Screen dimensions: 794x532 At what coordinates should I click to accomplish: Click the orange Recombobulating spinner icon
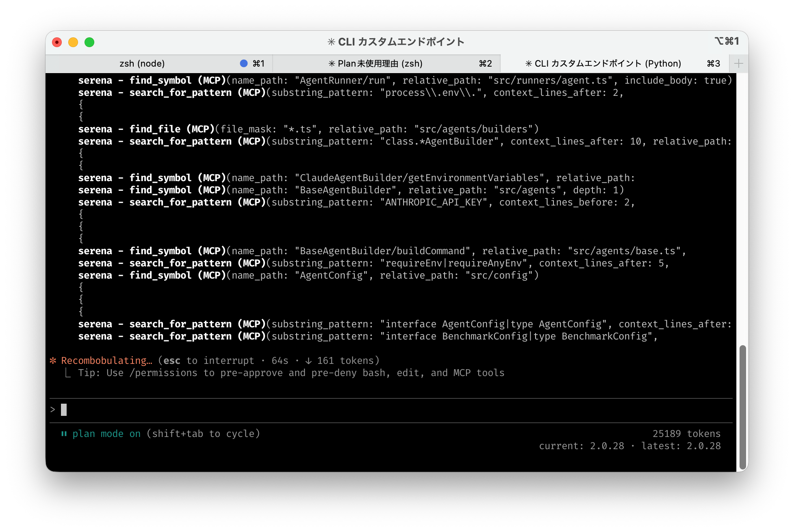click(53, 361)
